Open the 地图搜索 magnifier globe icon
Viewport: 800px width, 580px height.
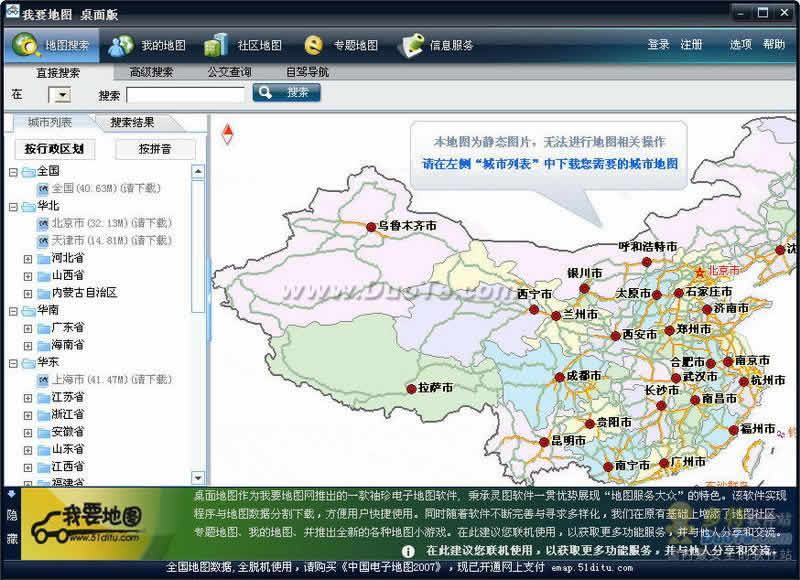coord(26,45)
